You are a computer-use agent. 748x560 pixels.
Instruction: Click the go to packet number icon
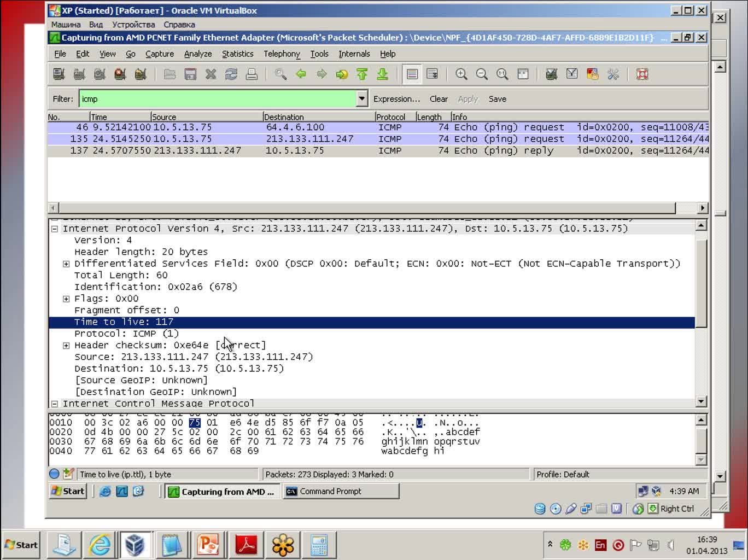342,74
